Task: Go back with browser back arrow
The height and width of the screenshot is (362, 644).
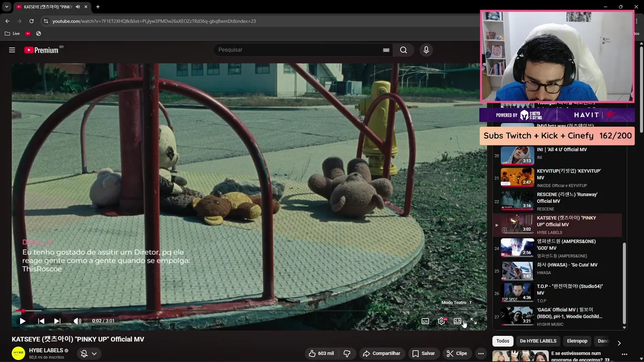Action: [x=7, y=21]
